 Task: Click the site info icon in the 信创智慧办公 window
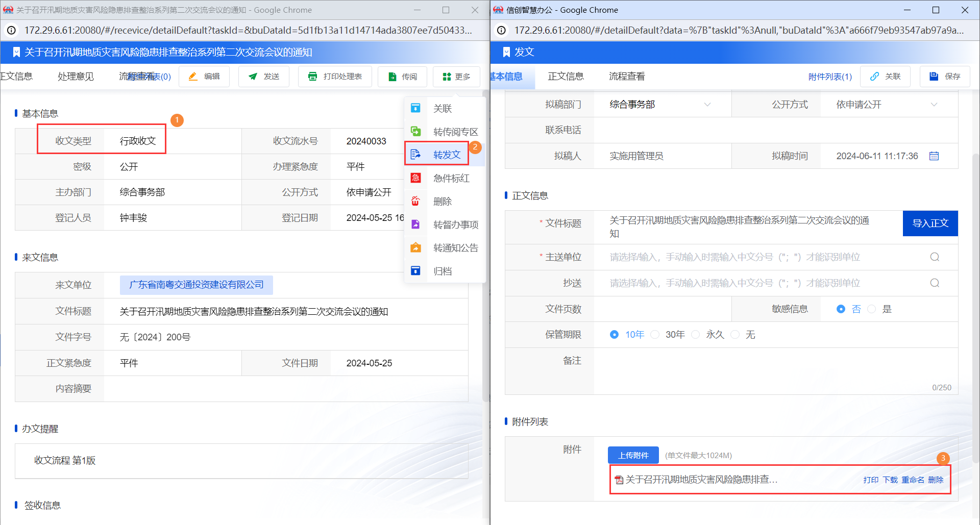click(501, 31)
